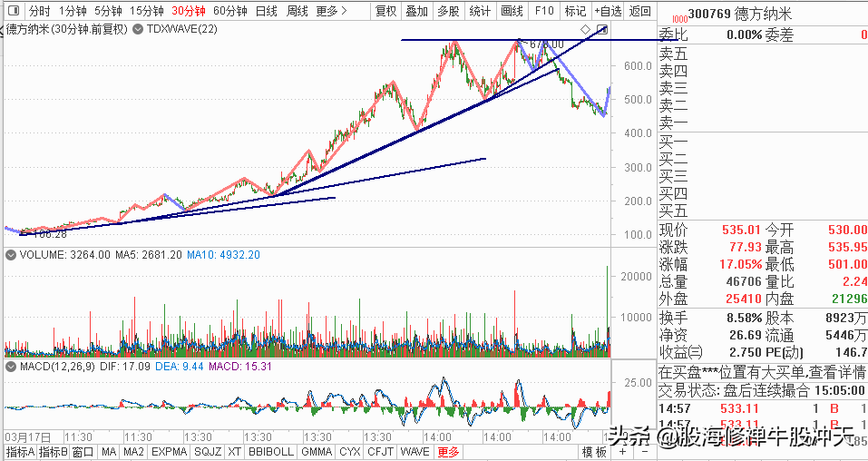Viewport: 868px width, 461px height.
Task: Apply the GMMA indicator
Action: click(317, 452)
